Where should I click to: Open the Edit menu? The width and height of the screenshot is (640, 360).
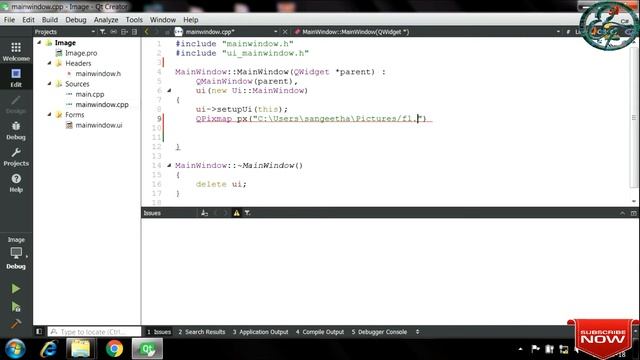pos(28,20)
